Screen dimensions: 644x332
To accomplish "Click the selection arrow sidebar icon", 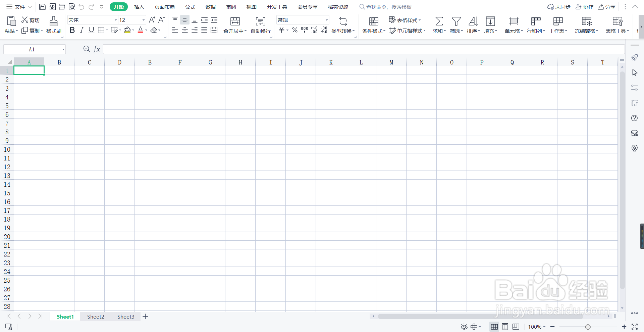I will 634,73.
